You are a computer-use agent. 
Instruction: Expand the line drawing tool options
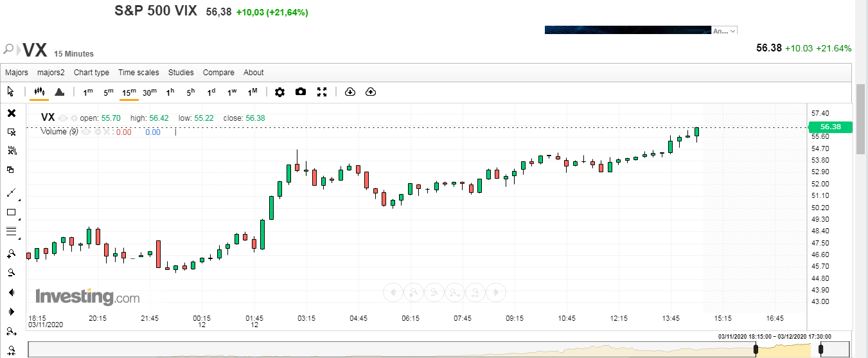pyautogui.click(x=19, y=199)
